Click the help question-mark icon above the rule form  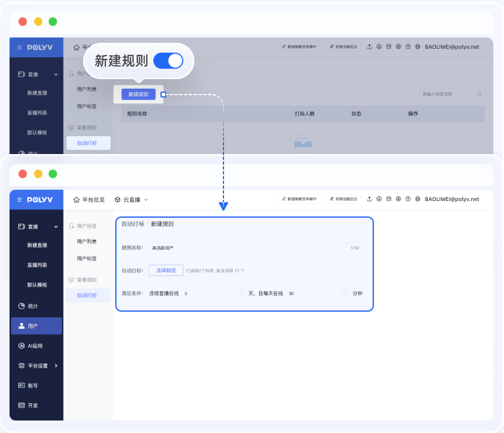[408, 199]
